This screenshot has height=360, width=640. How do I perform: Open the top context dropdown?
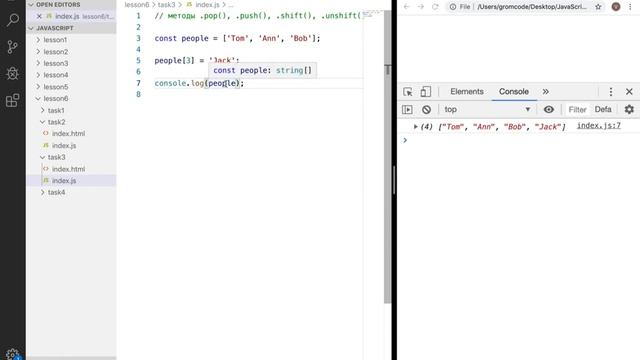click(487, 109)
